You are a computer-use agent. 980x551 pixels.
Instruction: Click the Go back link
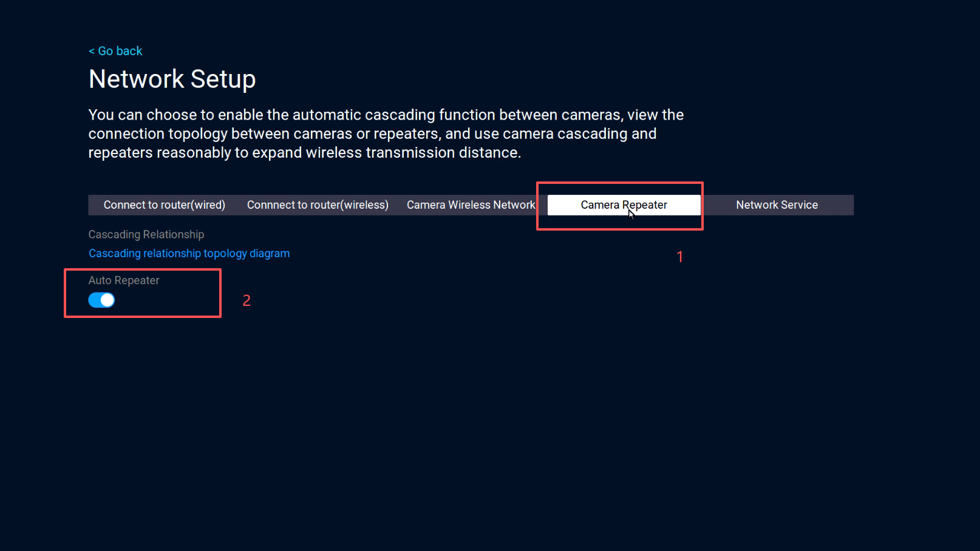pyautogui.click(x=115, y=51)
